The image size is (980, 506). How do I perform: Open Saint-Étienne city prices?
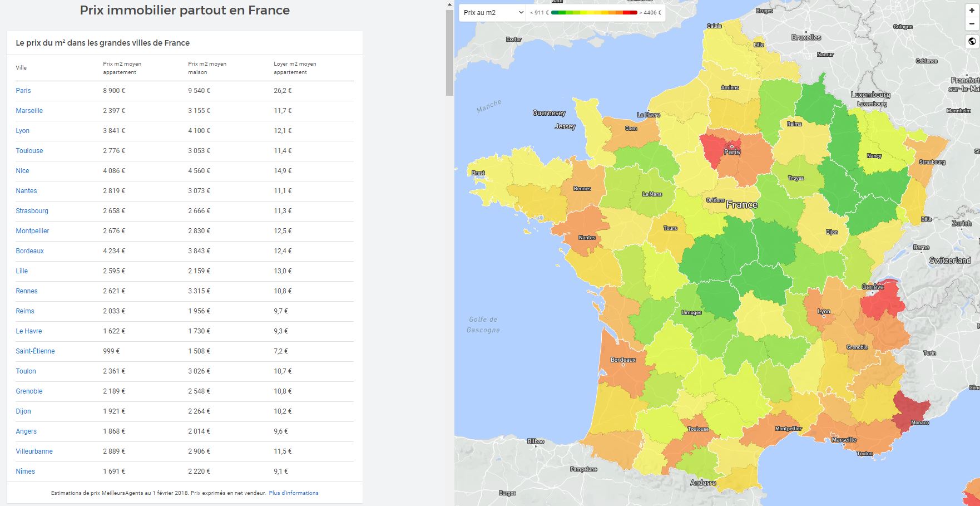pos(35,351)
